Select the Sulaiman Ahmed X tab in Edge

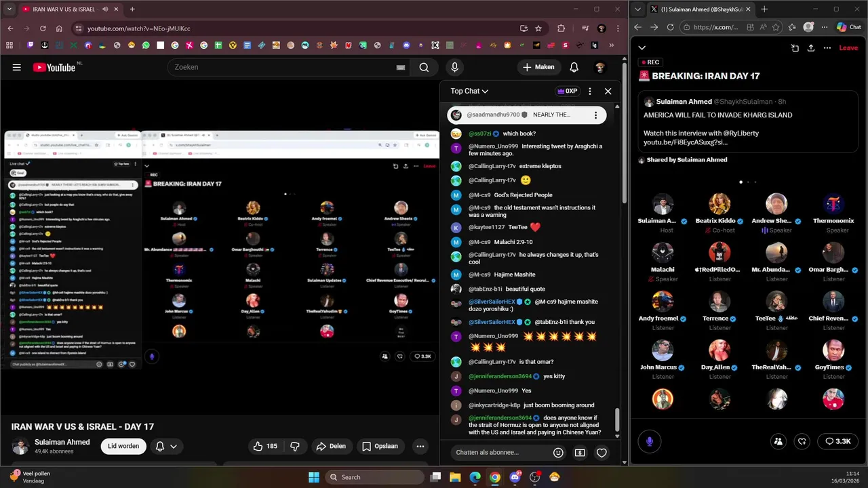pos(700,9)
